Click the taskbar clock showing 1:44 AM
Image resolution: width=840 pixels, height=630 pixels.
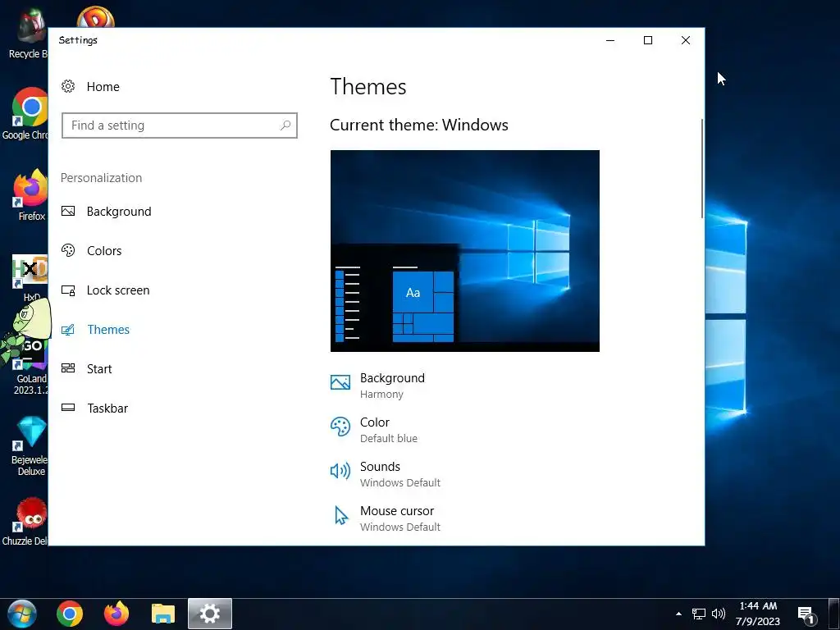click(757, 614)
